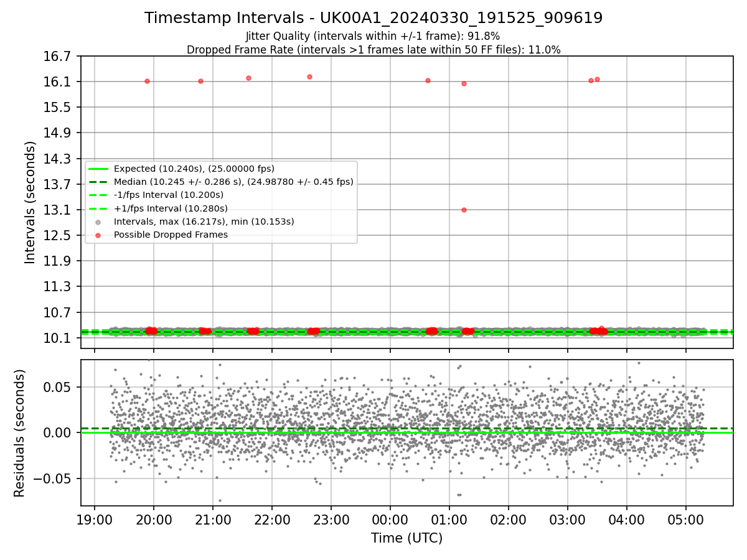Click legend entry 'Possible Dropped Frames'

click(171, 235)
